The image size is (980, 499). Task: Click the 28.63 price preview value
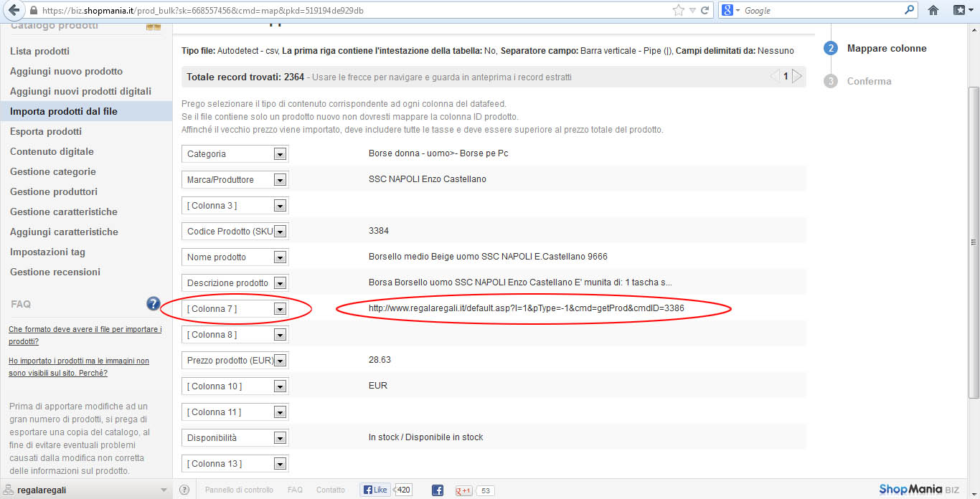pyautogui.click(x=380, y=360)
